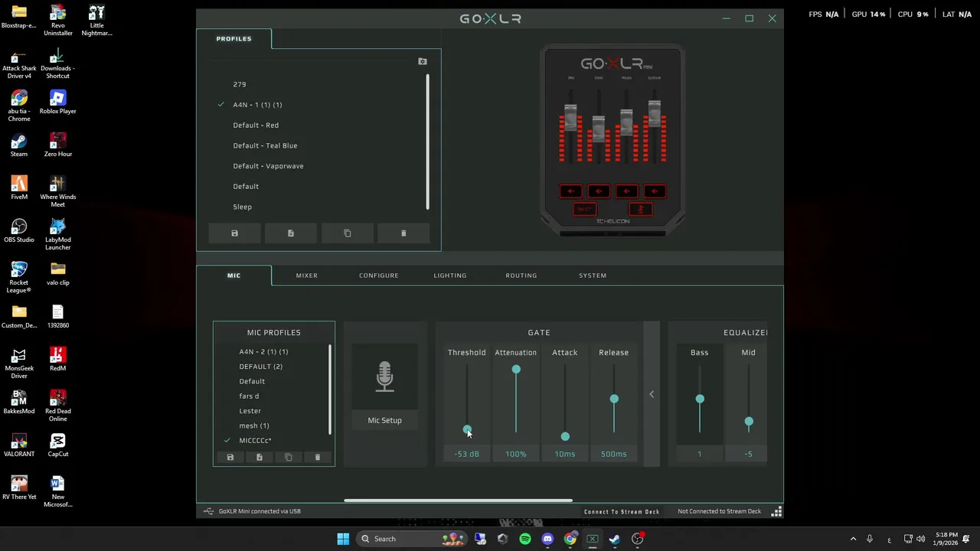The image size is (980, 551).
Task: Show hidden icons in the system tray
Action: [x=853, y=539]
